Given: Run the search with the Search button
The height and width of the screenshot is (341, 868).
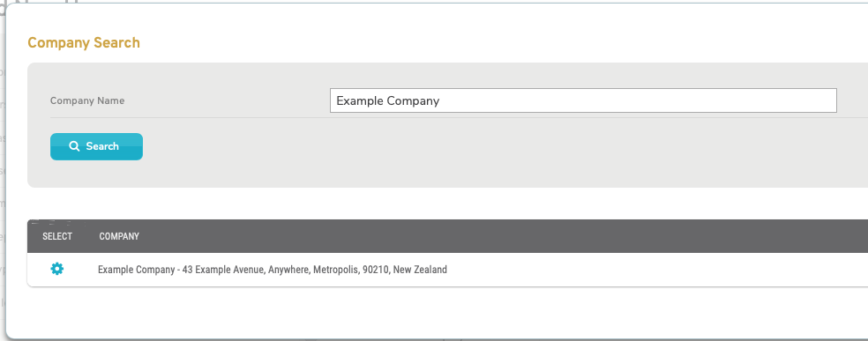Looking at the screenshot, I should [x=96, y=146].
